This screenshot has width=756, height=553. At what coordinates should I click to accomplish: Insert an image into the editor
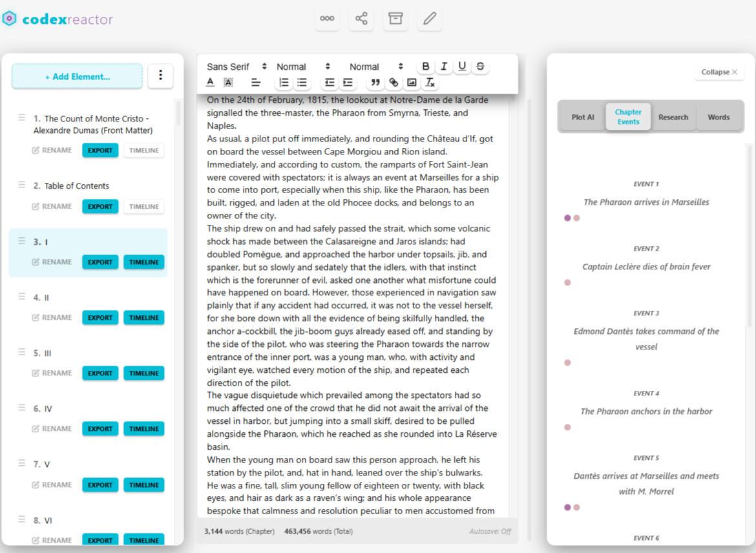pyautogui.click(x=412, y=83)
